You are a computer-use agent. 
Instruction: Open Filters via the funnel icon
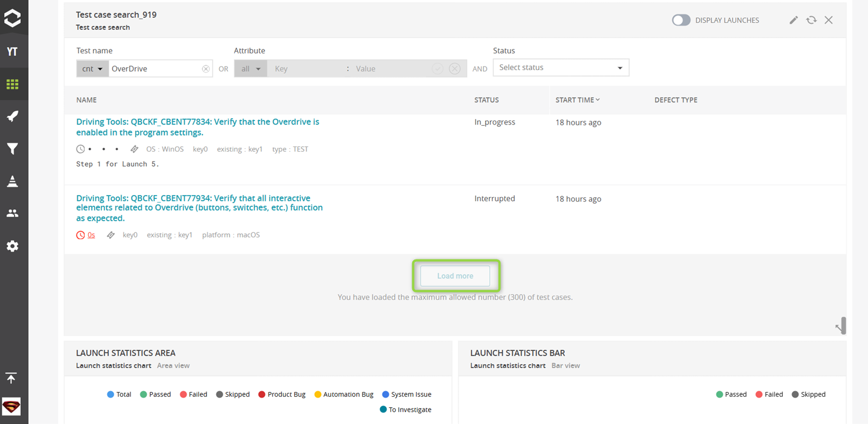(12, 149)
